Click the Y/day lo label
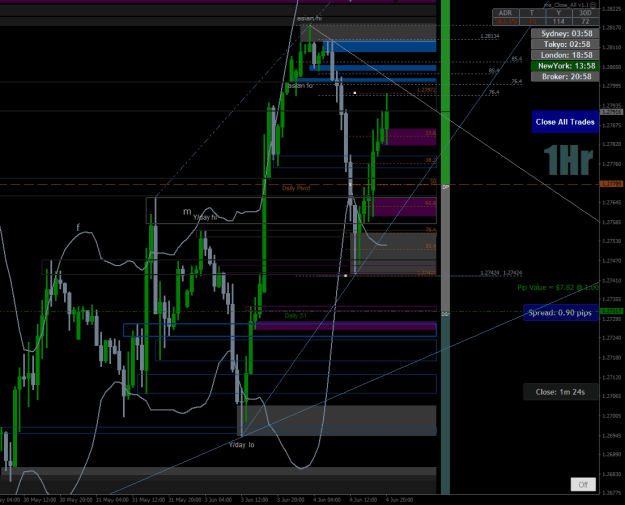 [x=241, y=445]
